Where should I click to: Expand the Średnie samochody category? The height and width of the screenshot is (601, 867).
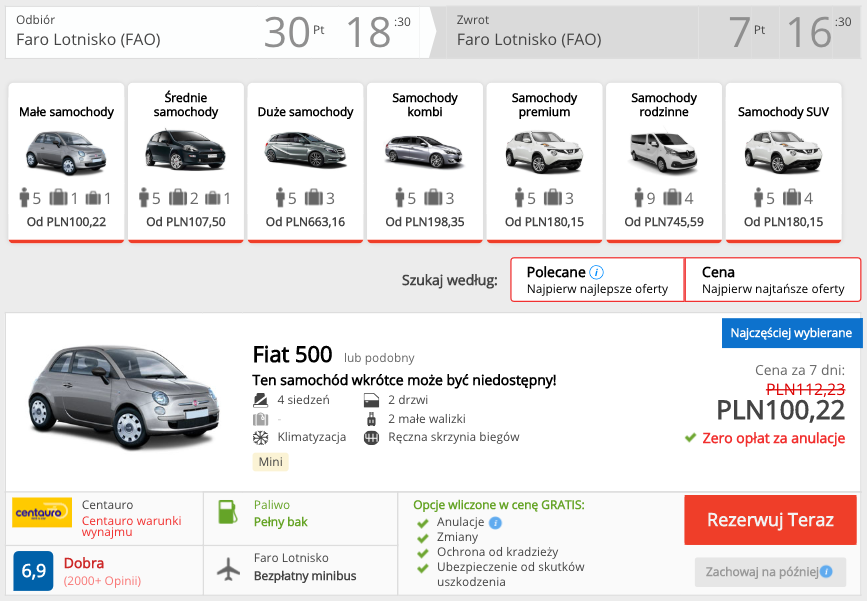click(x=186, y=160)
